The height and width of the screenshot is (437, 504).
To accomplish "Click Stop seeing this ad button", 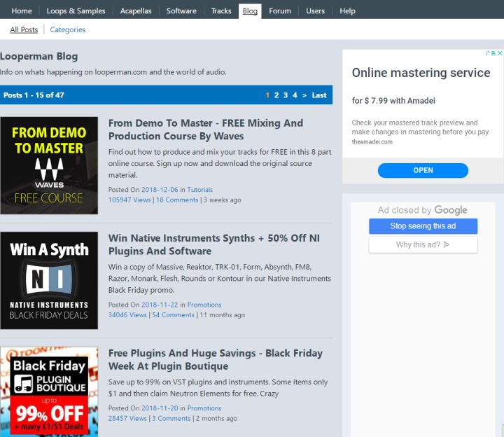I will (423, 226).
